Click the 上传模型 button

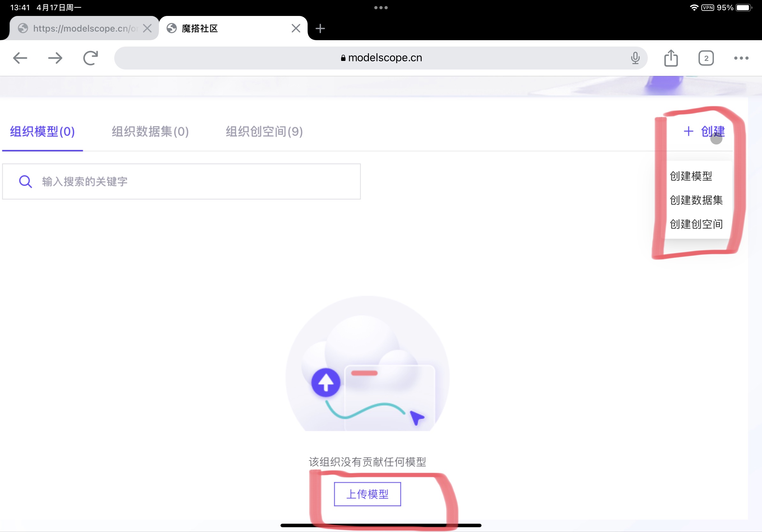point(368,494)
